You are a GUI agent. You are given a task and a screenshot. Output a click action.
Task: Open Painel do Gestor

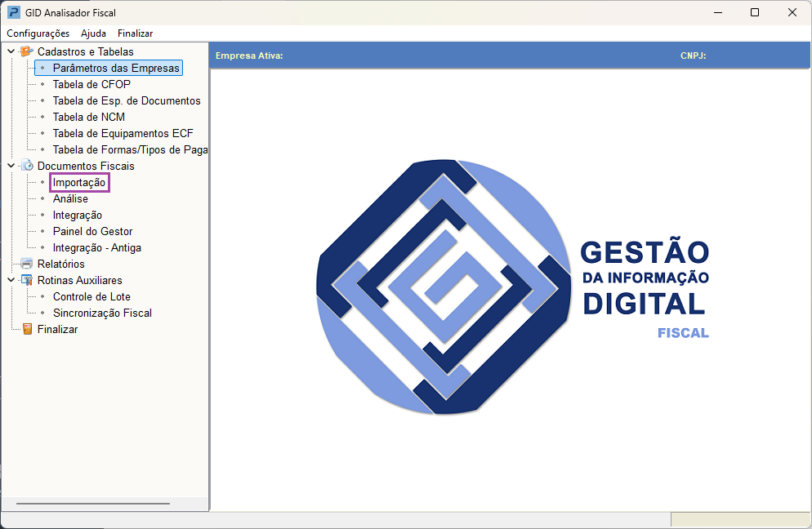(92, 231)
